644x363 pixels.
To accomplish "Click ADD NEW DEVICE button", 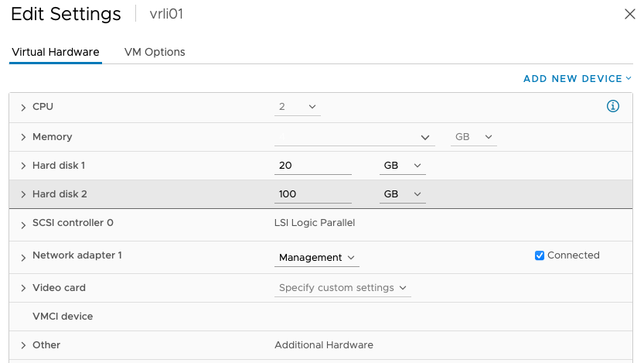I will [x=578, y=78].
